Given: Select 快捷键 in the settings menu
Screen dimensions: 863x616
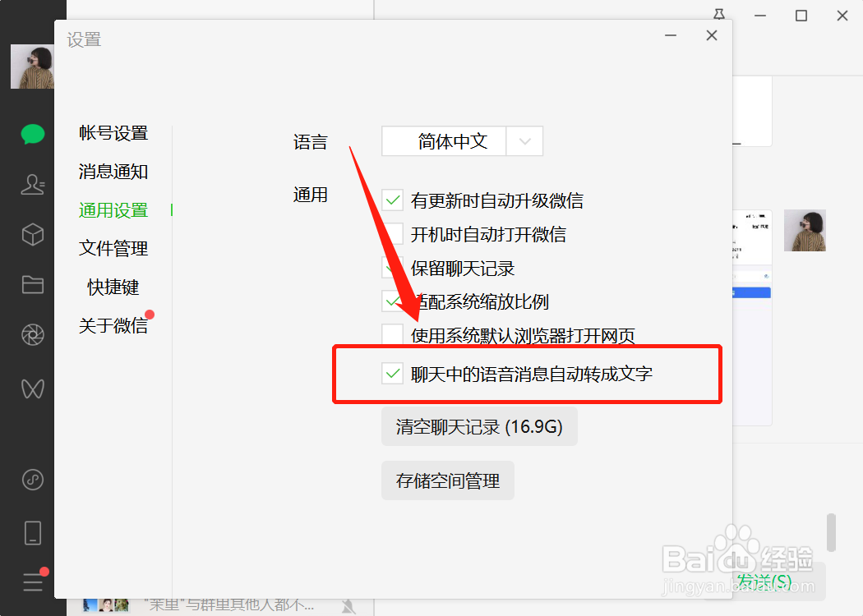Looking at the screenshot, I should point(113,287).
